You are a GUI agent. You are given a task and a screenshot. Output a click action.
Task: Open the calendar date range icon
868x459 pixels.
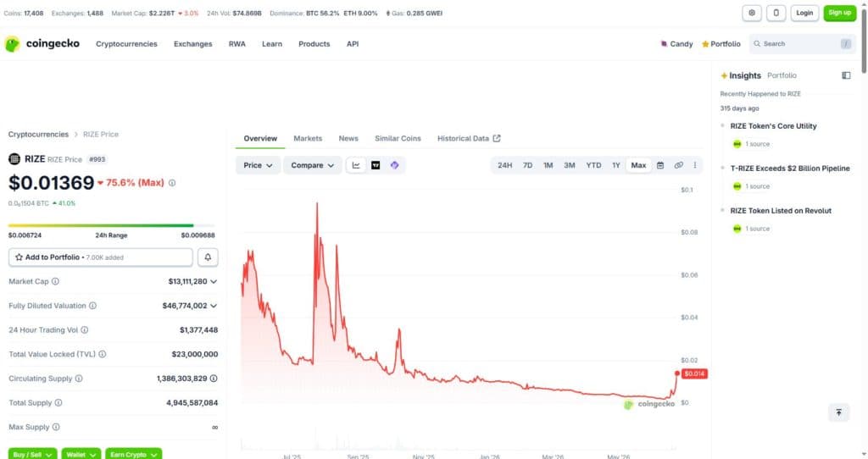click(x=659, y=165)
